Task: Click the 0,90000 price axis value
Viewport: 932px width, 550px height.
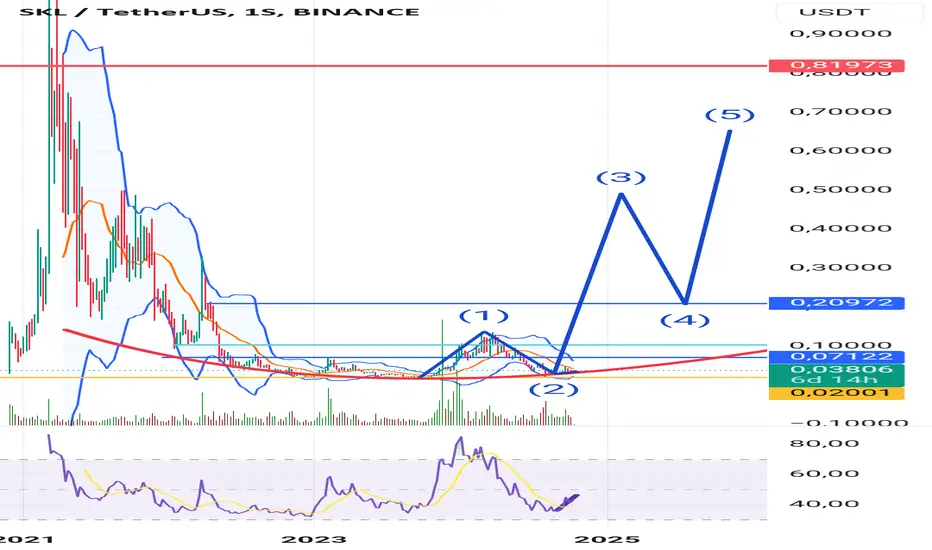Action: [840, 33]
